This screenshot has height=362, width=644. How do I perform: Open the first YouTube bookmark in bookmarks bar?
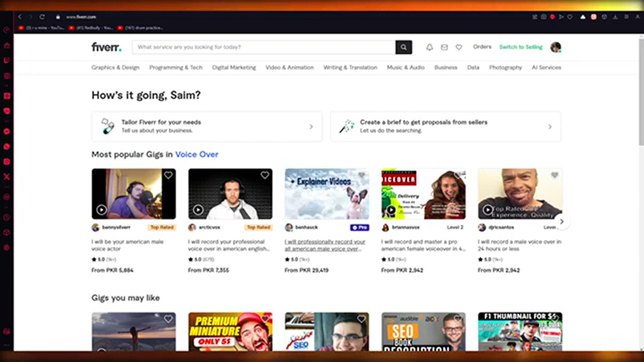pos(42,28)
